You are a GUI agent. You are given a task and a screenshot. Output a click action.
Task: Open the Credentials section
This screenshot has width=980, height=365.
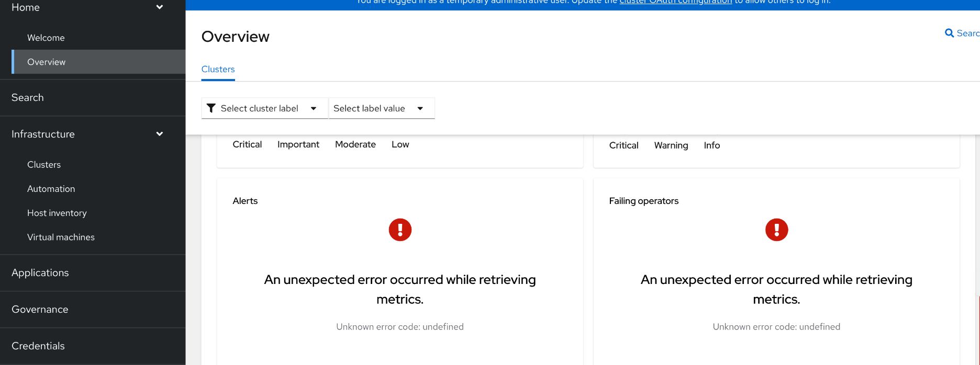(x=38, y=346)
